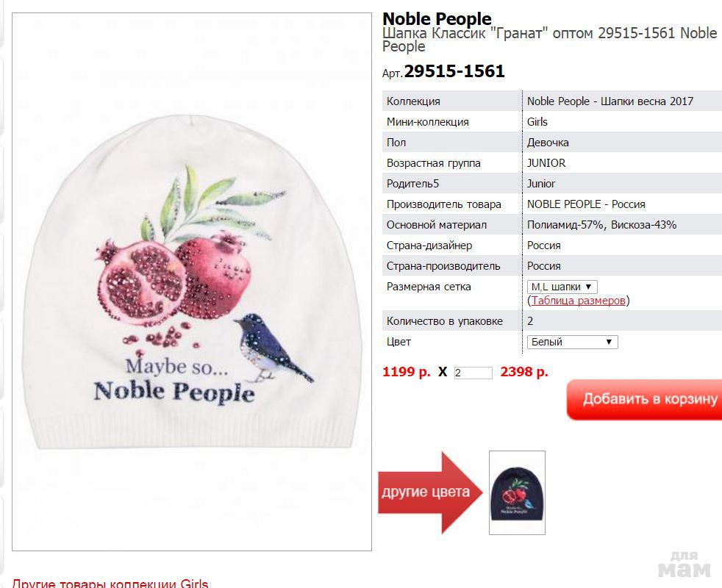Click the "для мам" watermark logo
This screenshot has width=722, height=588.
click(x=684, y=564)
